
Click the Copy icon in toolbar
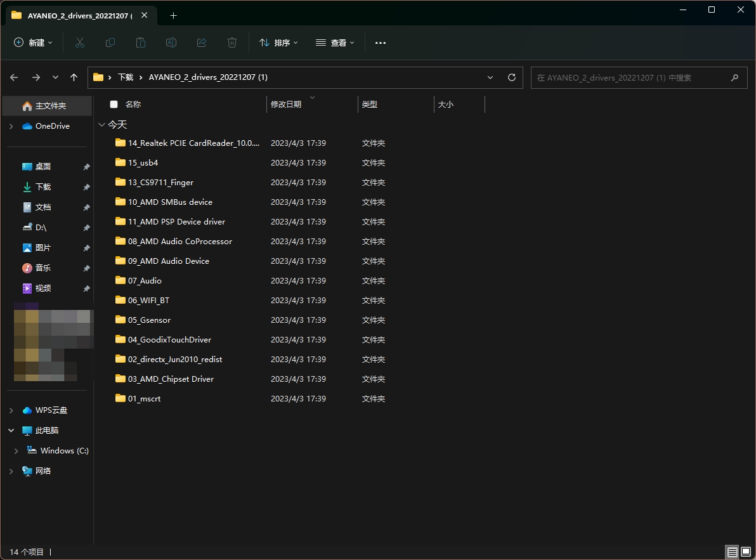click(110, 42)
